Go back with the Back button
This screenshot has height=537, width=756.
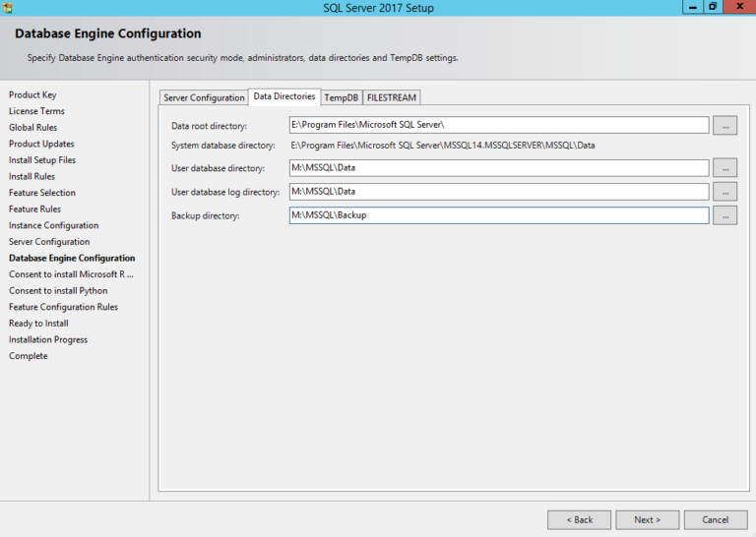pos(579,520)
